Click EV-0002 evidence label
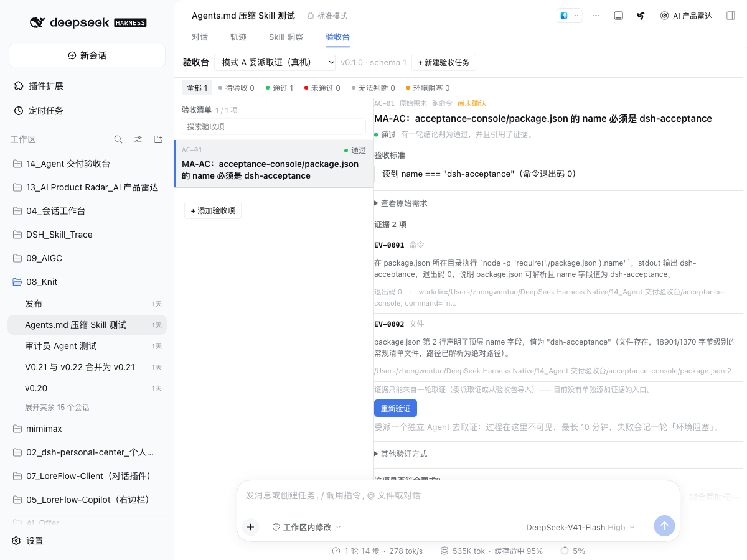The image size is (747, 560). (389, 324)
